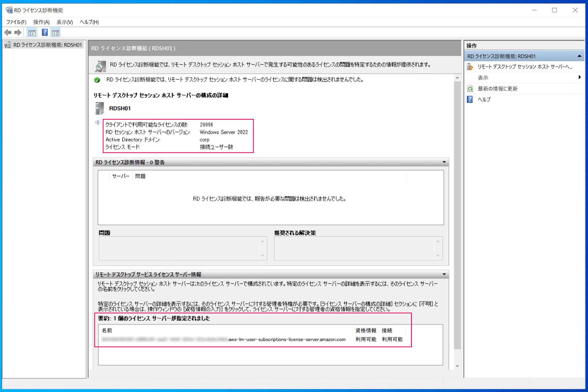
Task: Click the 資格情報 column header
Action: click(x=366, y=331)
